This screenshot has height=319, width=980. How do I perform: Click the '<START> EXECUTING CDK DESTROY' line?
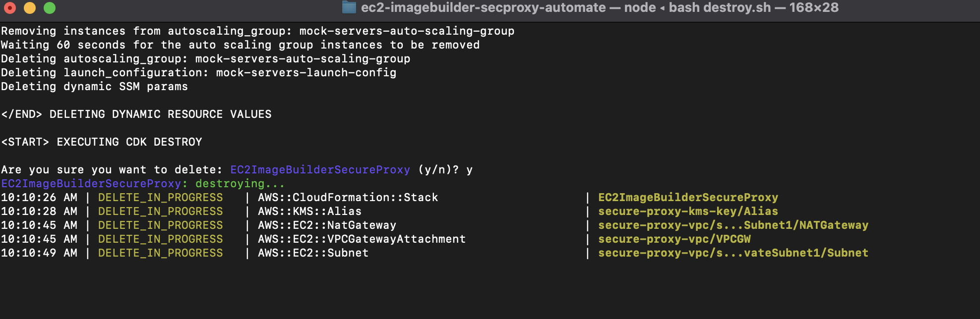point(102,142)
